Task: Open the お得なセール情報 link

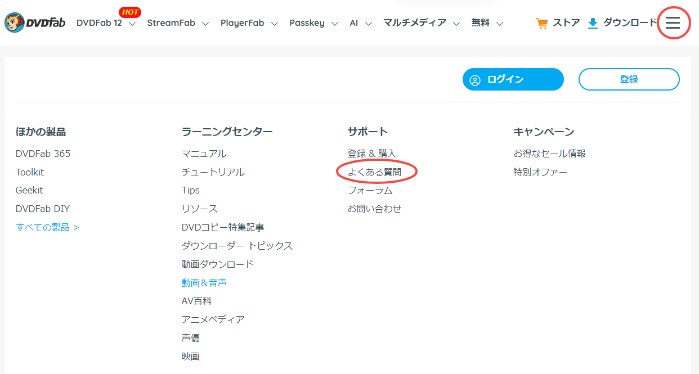Action: coord(549,153)
